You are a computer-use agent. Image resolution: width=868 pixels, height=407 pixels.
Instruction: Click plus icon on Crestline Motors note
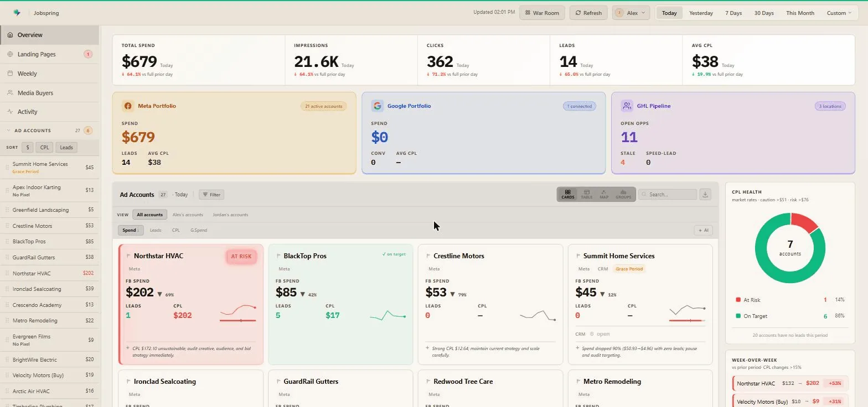click(x=427, y=348)
